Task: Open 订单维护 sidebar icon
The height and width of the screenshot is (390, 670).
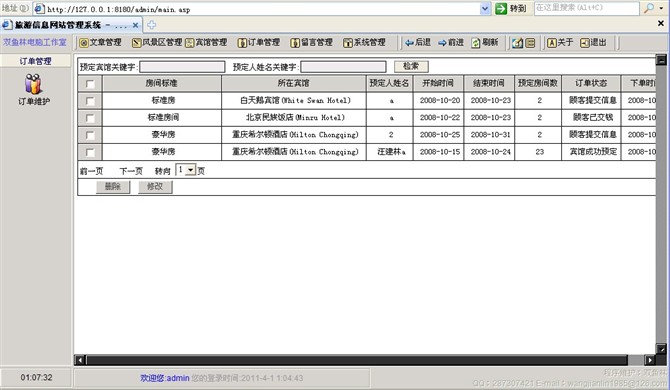Action: 33,90
